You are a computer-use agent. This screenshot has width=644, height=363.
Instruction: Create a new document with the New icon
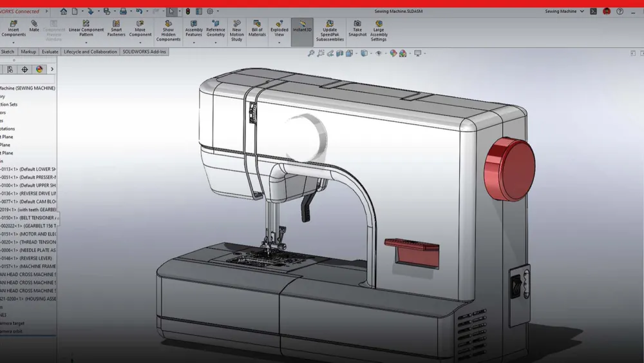[75, 12]
